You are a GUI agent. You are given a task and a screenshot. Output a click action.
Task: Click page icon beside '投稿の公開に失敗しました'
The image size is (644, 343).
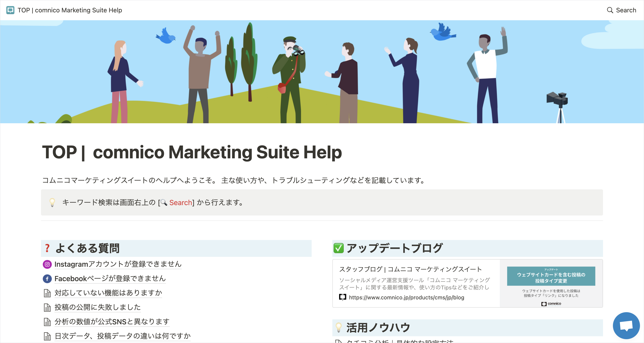47,307
